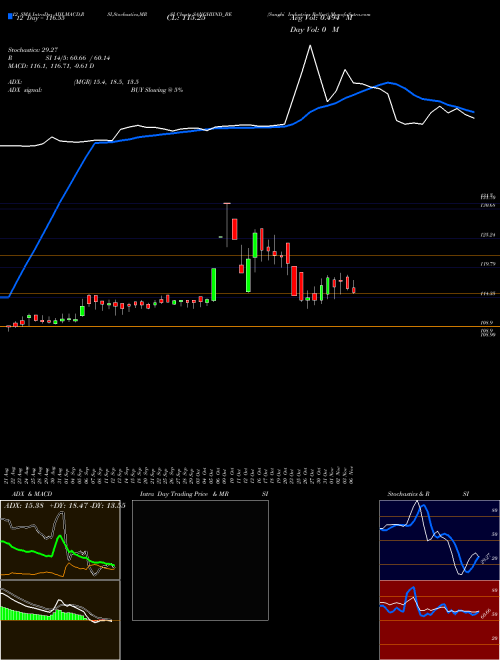Click the 'Stochastics & R' panel title
The width and height of the screenshot is (500, 660).
[408, 494]
